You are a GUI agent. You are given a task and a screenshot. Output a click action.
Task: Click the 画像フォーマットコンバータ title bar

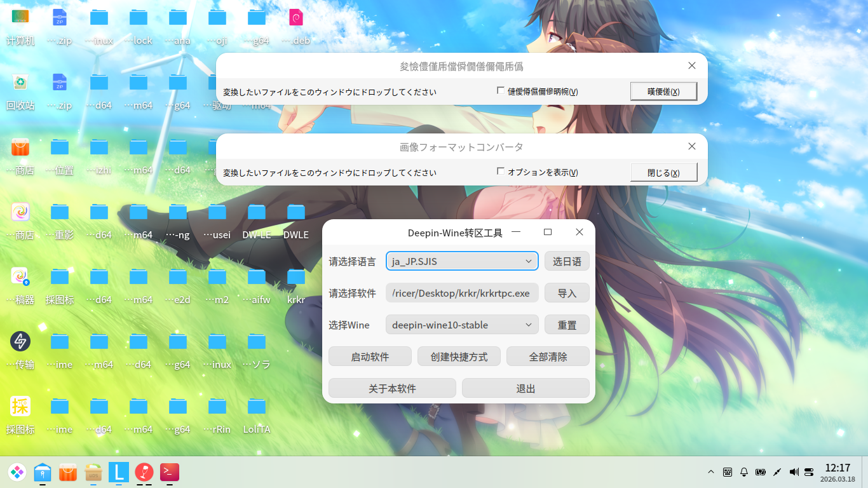[461, 147]
